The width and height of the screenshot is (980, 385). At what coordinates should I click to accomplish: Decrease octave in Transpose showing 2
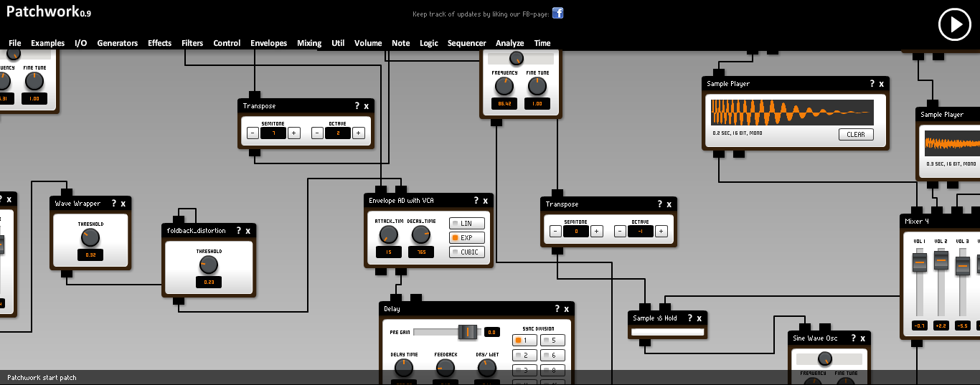coord(317,133)
